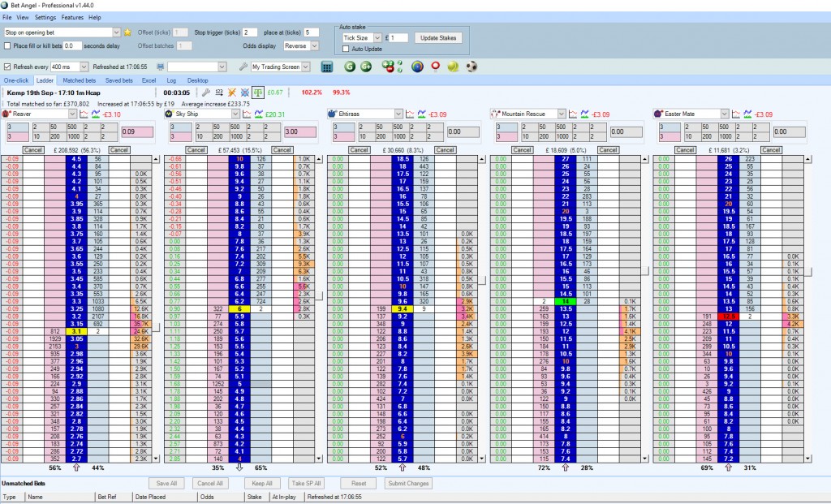Click the small save icon after Refreshed time

click(160, 67)
